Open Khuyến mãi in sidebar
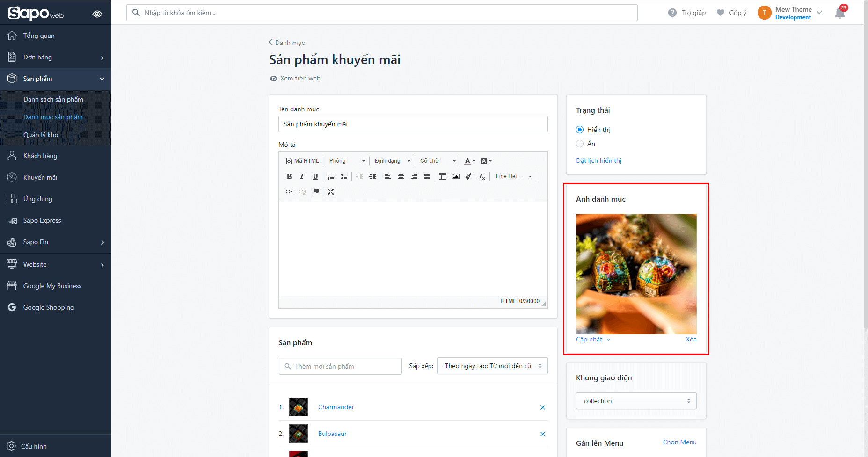Image resolution: width=868 pixels, height=457 pixels. pos(56,177)
